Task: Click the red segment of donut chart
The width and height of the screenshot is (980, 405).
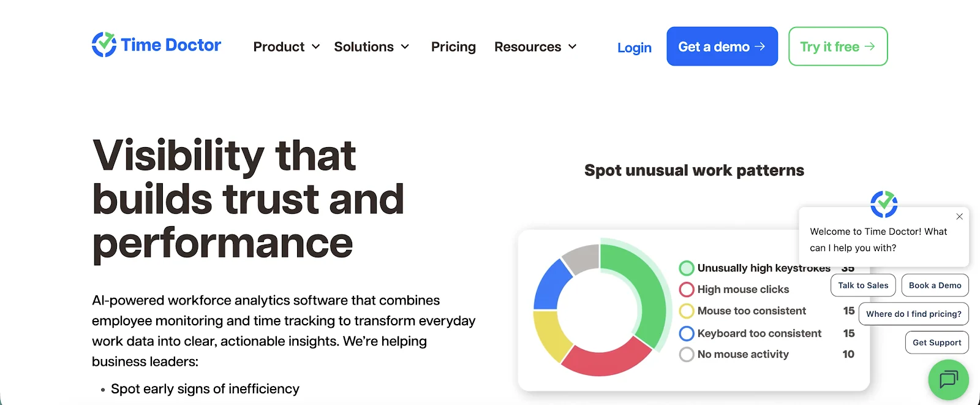Action: 605,361
